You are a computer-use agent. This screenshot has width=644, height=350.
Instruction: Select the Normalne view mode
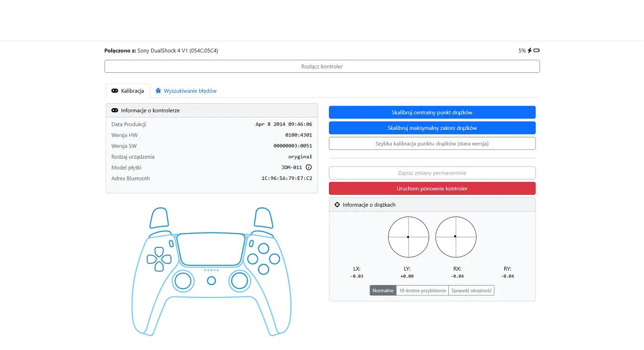(383, 291)
